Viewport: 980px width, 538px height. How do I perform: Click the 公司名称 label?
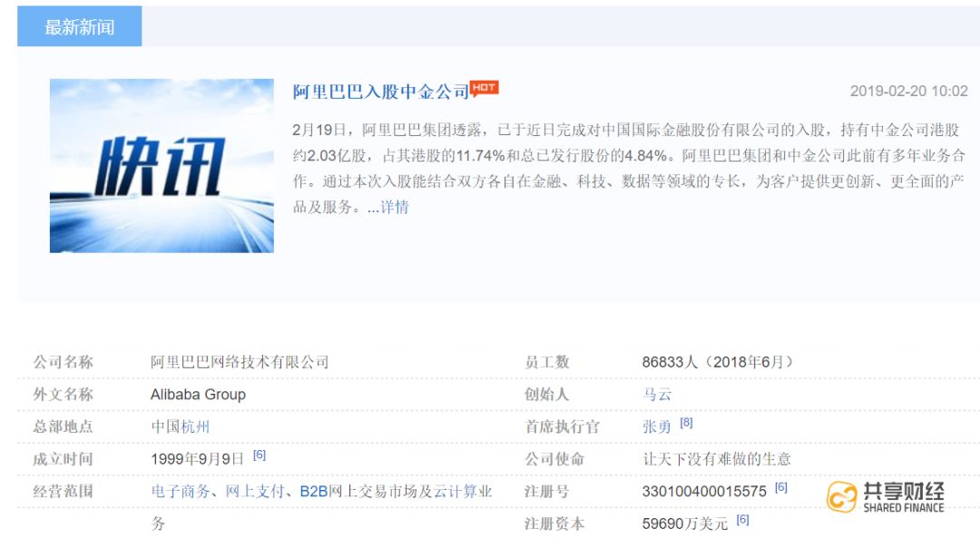pyautogui.click(x=64, y=362)
